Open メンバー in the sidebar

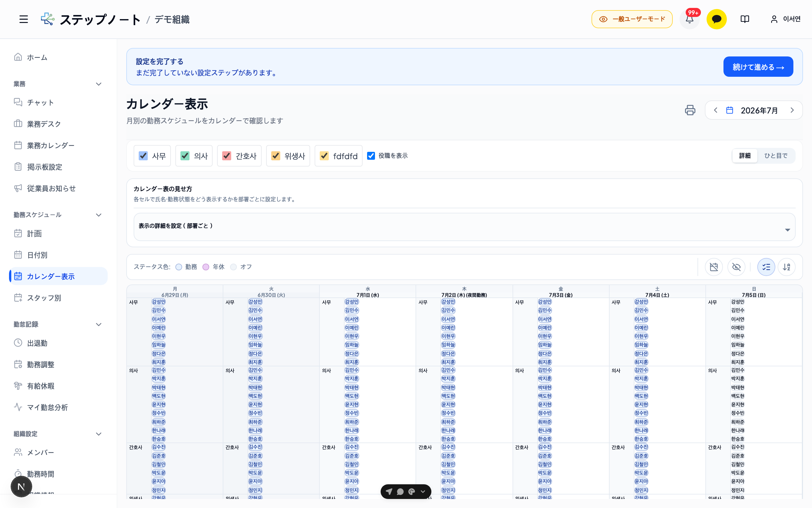click(58, 452)
